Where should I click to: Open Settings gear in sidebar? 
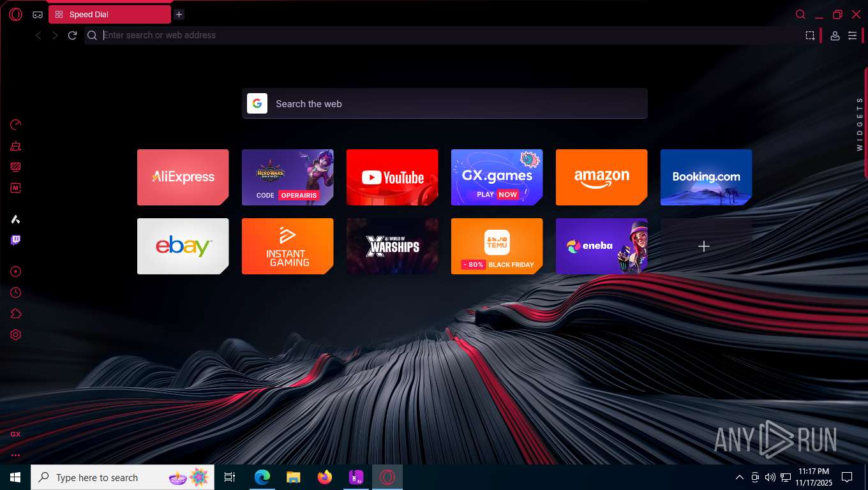(16, 334)
